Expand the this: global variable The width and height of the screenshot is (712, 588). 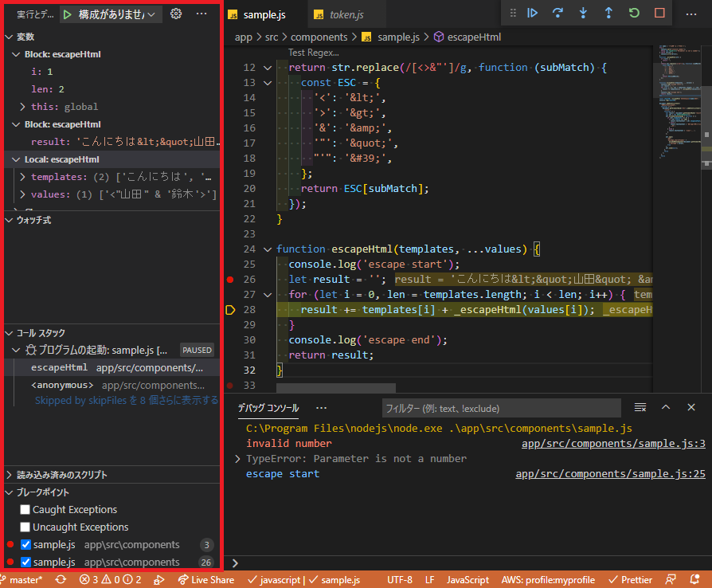(23, 107)
